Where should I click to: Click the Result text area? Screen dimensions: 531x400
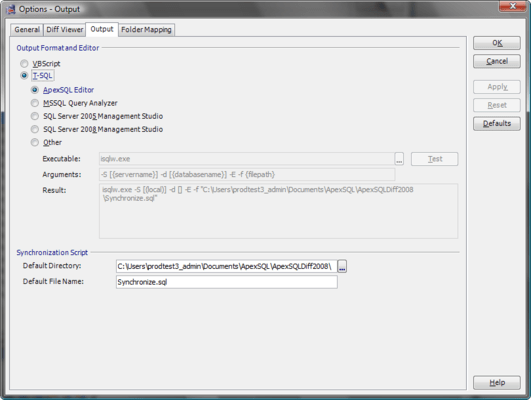[x=278, y=211]
